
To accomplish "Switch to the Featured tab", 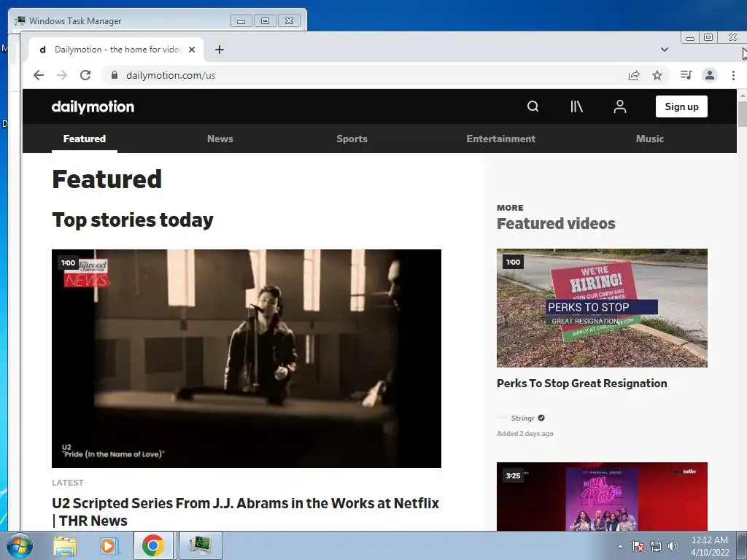I will point(85,139).
